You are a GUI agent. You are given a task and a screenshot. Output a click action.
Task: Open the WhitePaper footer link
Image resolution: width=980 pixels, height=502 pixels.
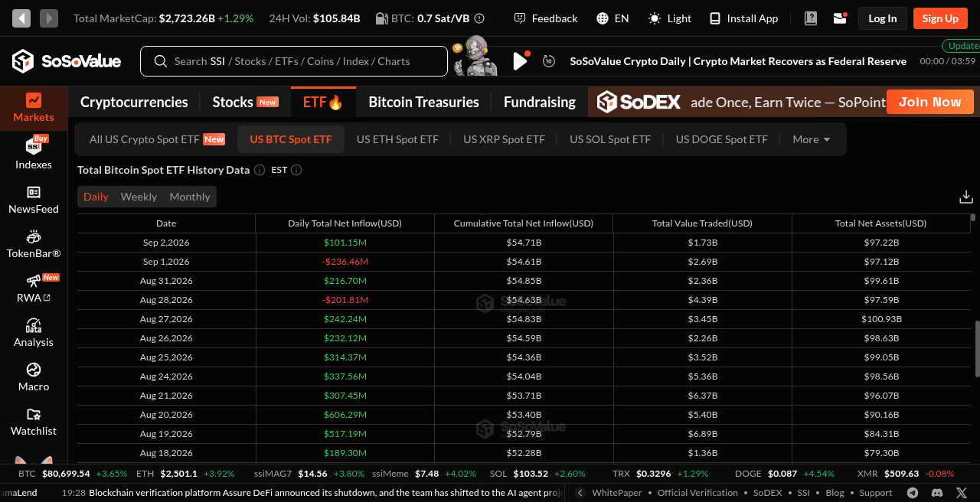617,493
